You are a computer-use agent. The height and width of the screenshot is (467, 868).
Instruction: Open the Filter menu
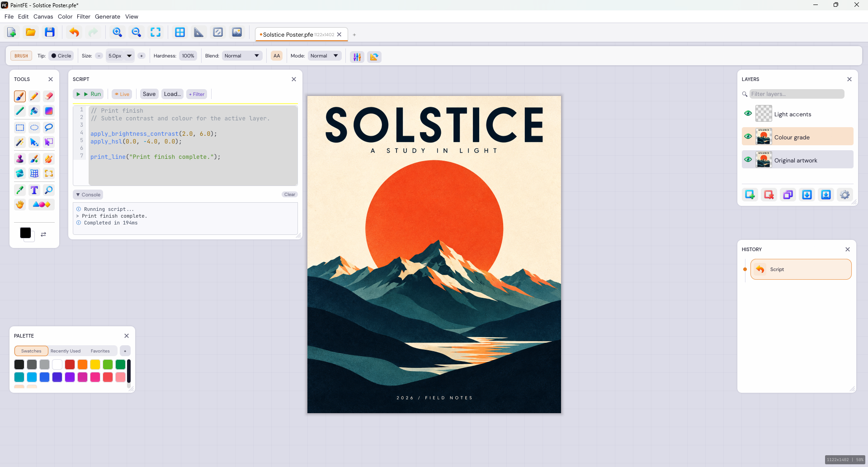coord(83,17)
